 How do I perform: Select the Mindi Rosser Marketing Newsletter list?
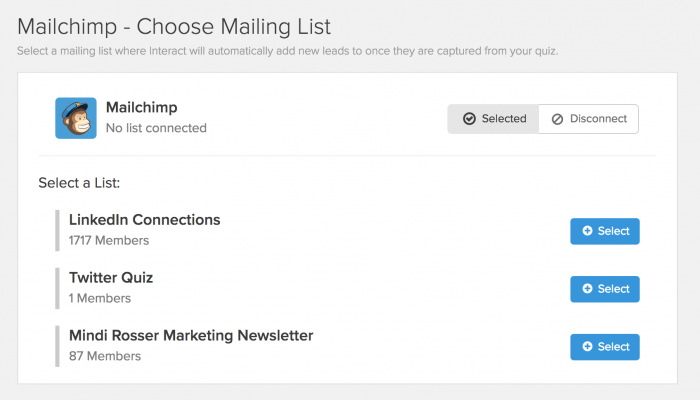click(605, 347)
